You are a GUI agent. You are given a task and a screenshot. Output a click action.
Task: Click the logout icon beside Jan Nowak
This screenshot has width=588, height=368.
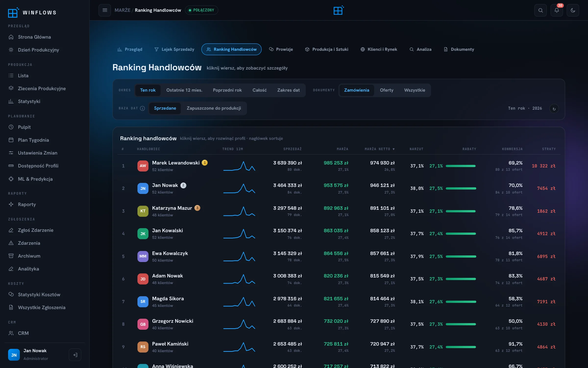75,355
